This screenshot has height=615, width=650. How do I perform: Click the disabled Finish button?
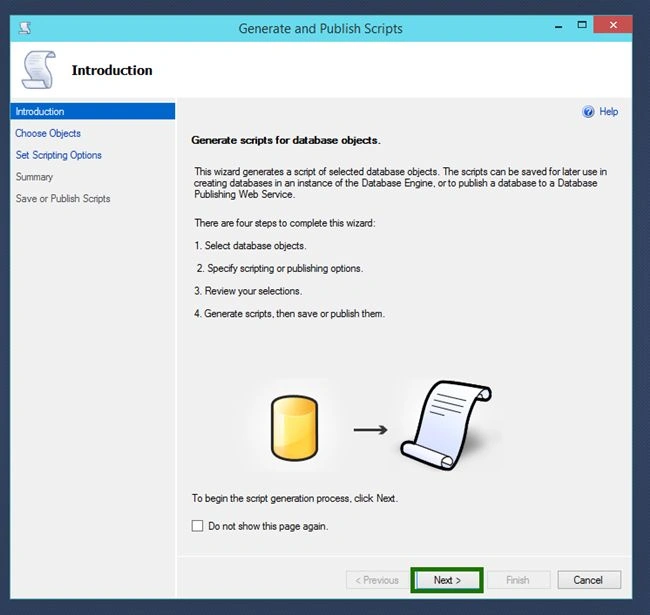[x=518, y=580]
